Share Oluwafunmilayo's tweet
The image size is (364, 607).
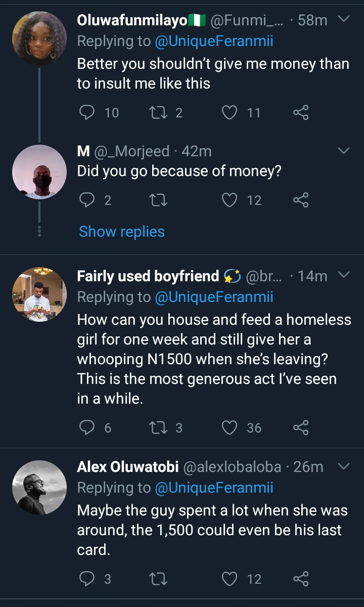point(301,112)
